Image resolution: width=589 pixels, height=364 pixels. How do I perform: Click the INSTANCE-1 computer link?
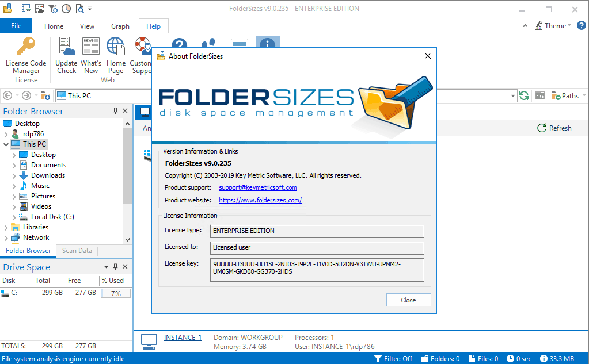(x=183, y=338)
